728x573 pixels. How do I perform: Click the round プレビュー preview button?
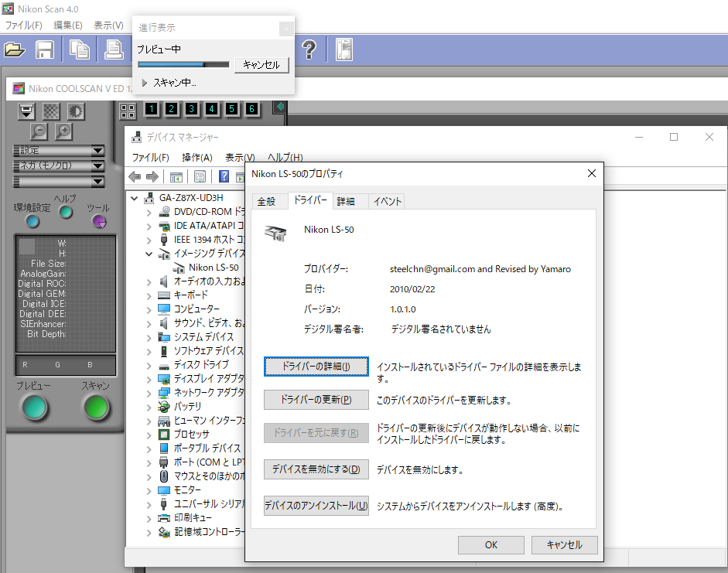(35, 408)
